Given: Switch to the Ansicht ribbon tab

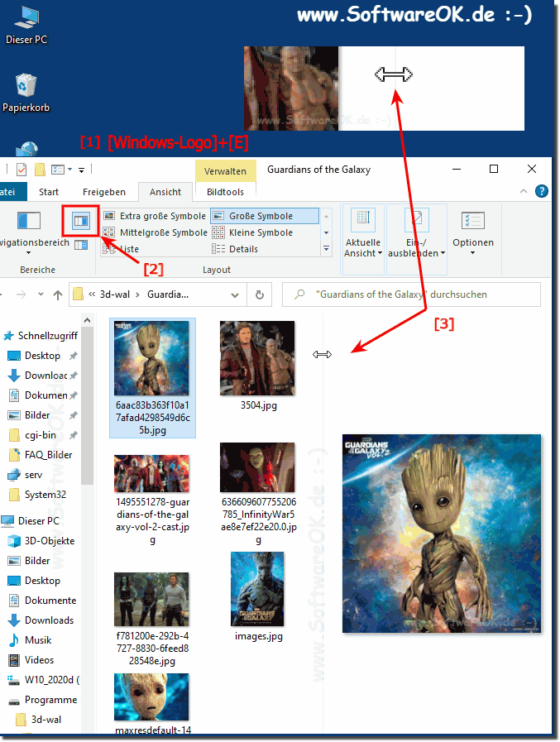Looking at the screenshot, I should tap(165, 192).
